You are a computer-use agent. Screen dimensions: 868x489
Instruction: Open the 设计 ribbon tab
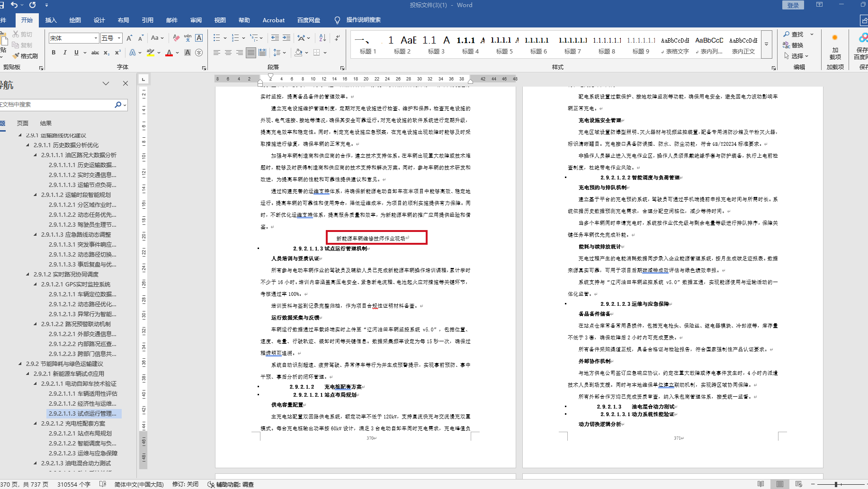99,20
